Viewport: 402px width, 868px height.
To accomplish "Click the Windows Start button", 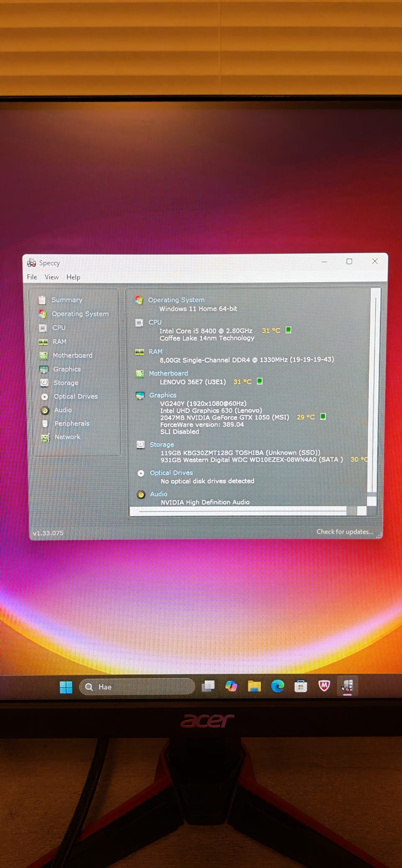I will (66, 687).
